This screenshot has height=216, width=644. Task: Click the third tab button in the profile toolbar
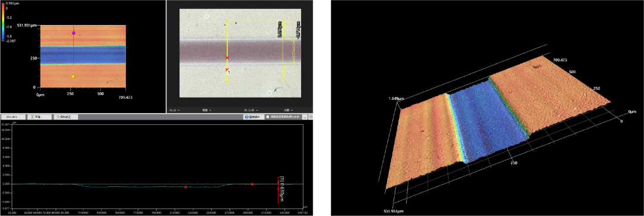pos(66,117)
